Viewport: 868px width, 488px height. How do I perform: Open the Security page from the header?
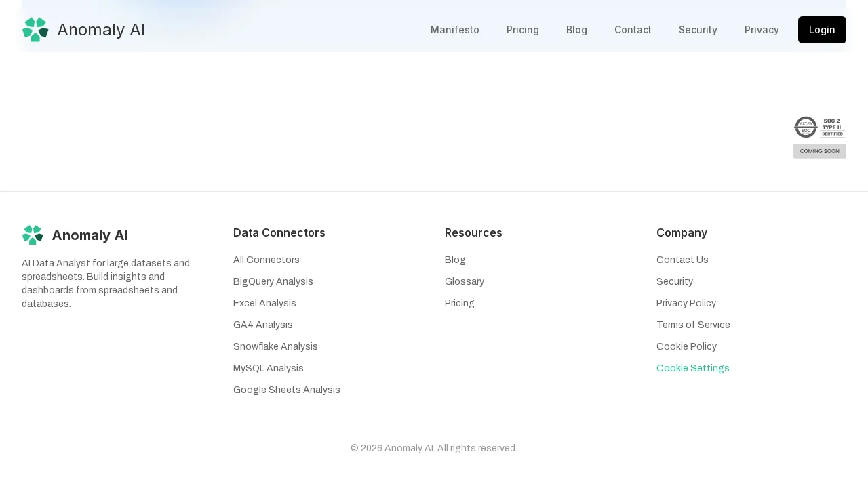coord(698,30)
